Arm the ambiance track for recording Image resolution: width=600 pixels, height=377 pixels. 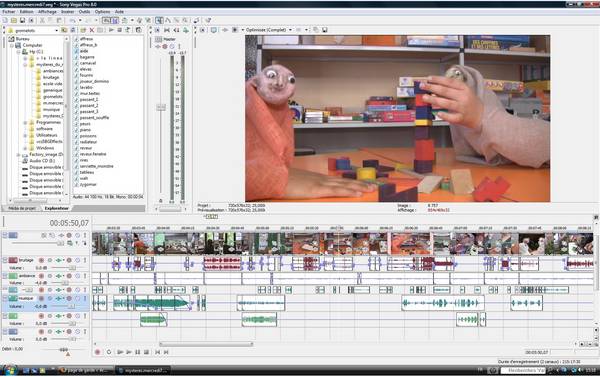tap(41, 276)
